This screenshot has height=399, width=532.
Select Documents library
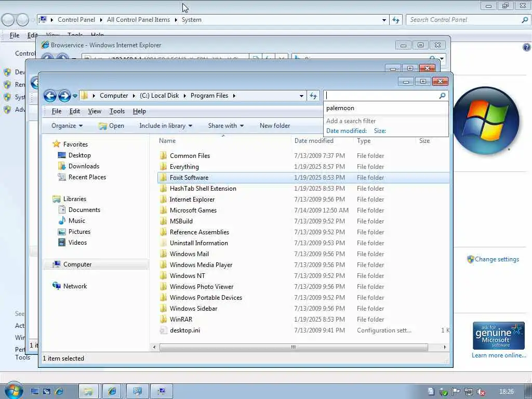(84, 210)
